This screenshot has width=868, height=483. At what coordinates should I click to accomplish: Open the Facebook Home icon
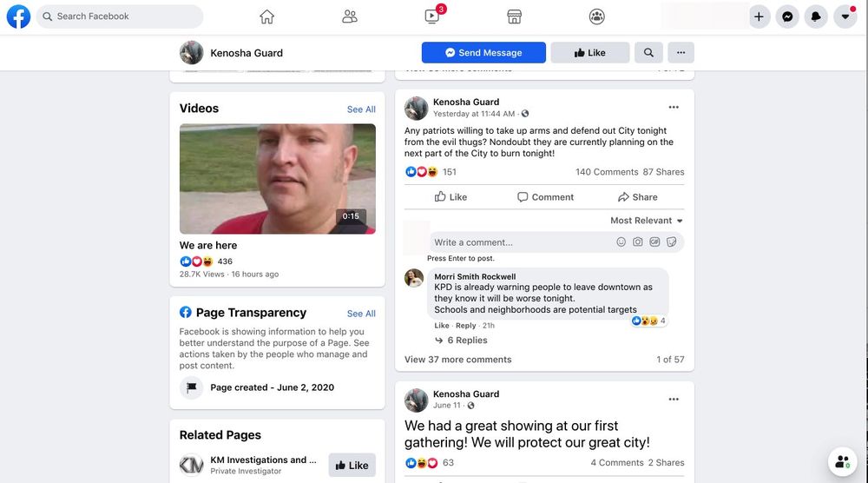pyautogui.click(x=266, y=17)
